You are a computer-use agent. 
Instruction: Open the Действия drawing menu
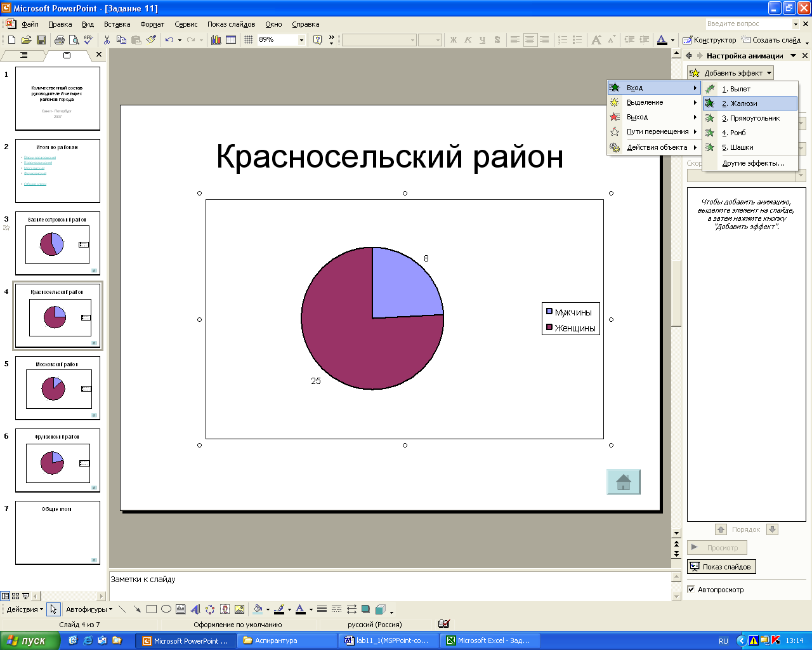click(25, 609)
